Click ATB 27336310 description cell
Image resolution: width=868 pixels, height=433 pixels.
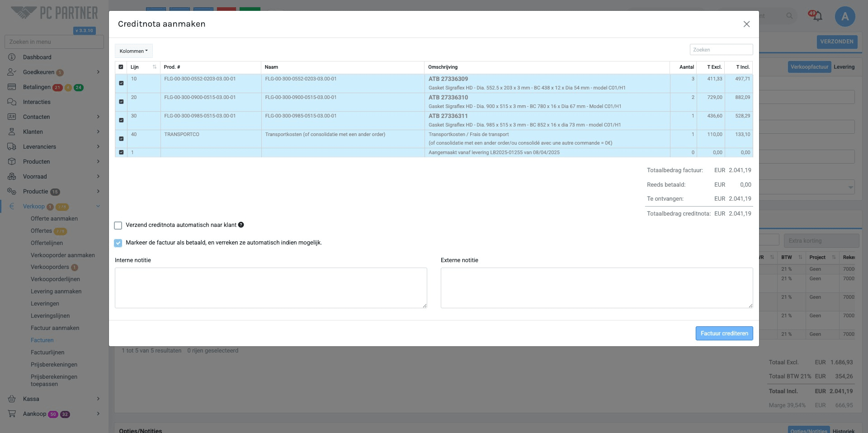(547, 102)
